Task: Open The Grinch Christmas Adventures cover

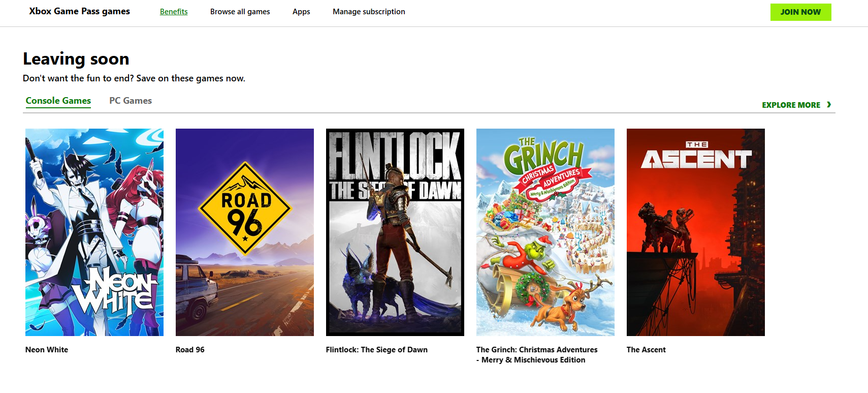Action: tap(545, 232)
